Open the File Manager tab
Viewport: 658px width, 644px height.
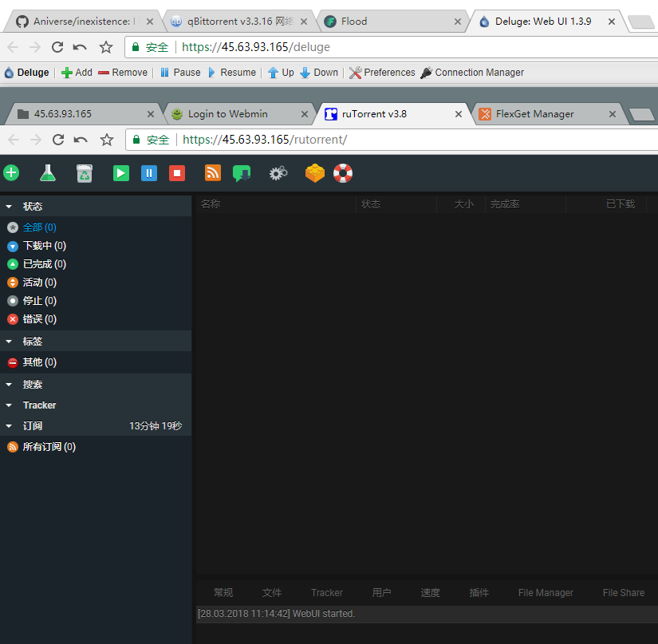546,593
